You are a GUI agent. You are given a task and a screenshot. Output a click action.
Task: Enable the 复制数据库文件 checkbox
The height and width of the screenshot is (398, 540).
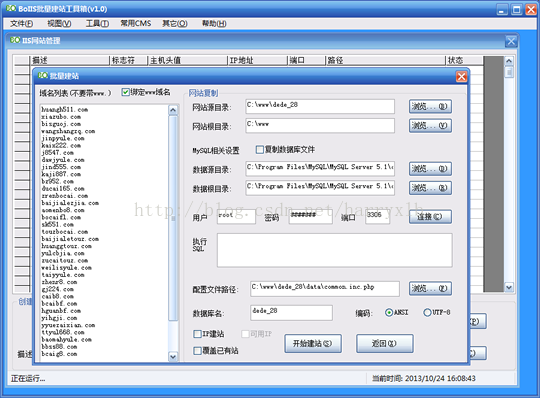click(260, 149)
